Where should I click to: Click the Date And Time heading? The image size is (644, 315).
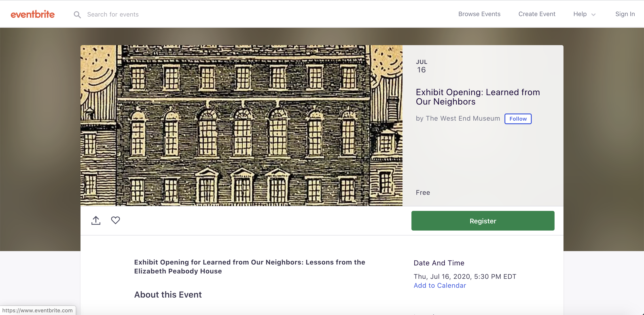(439, 263)
